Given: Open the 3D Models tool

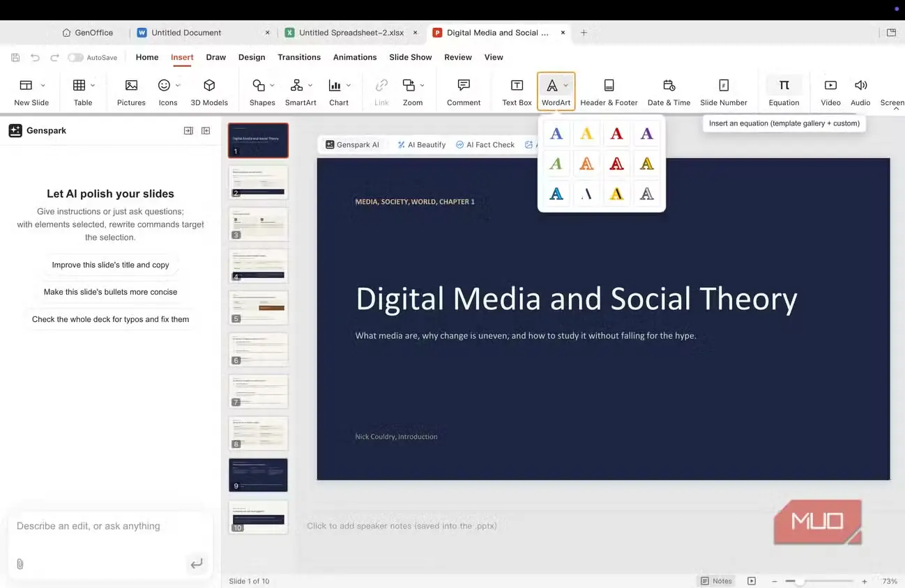Looking at the screenshot, I should tap(209, 92).
